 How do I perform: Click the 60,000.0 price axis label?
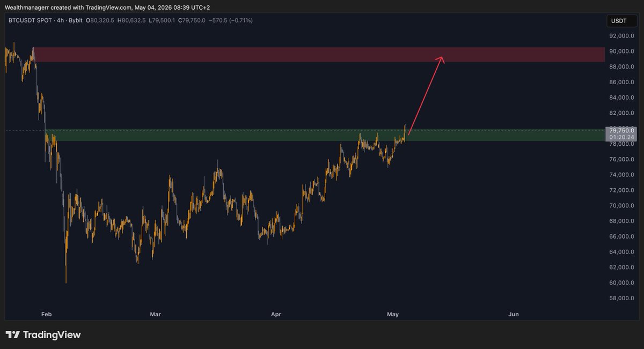tap(623, 283)
